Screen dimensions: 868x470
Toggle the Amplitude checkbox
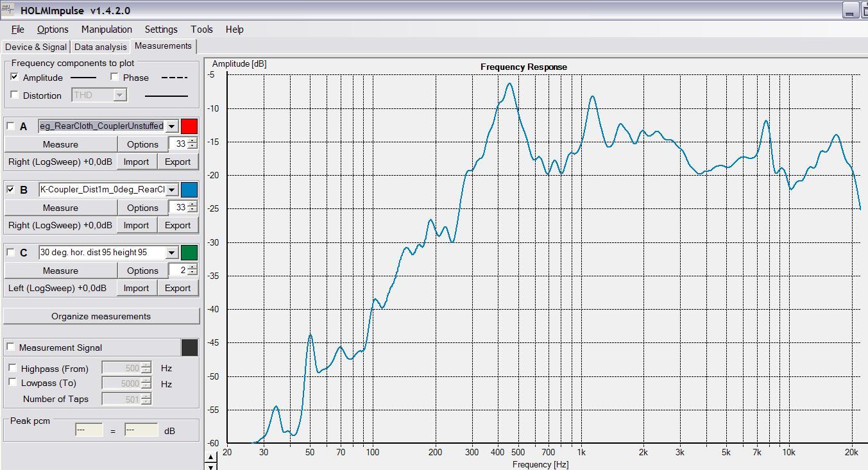(15, 77)
